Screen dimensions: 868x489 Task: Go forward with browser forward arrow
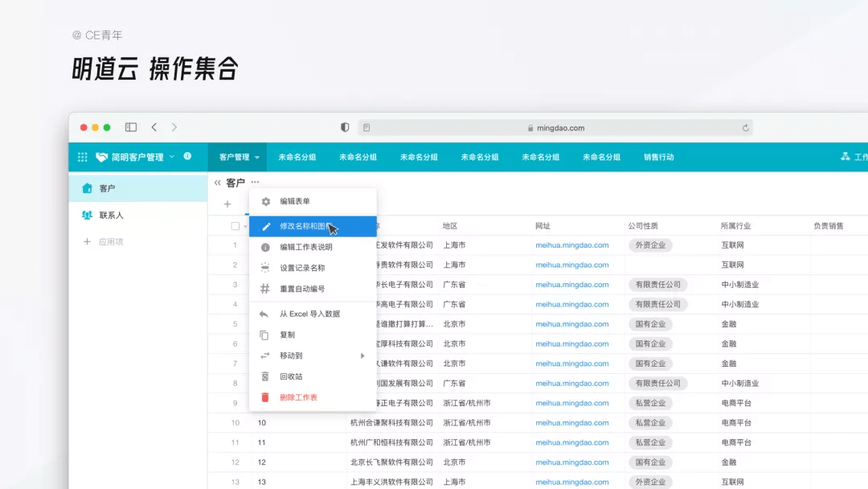(174, 127)
